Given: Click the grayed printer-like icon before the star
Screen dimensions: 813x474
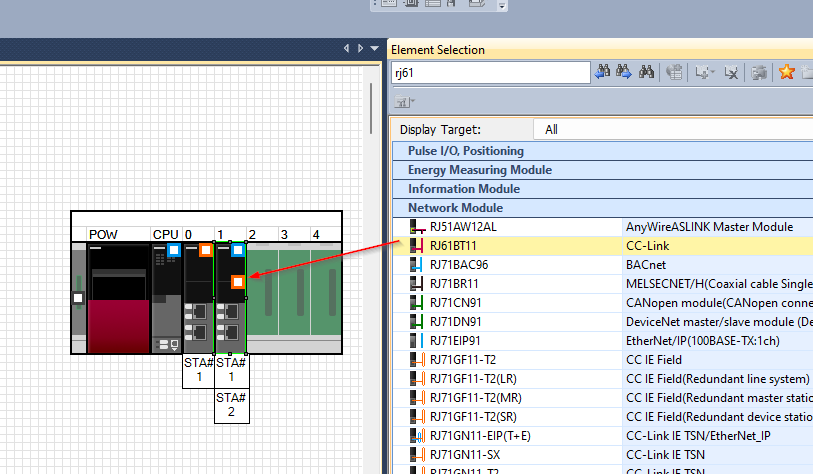Looking at the screenshot, I should (x=759, y=73).
